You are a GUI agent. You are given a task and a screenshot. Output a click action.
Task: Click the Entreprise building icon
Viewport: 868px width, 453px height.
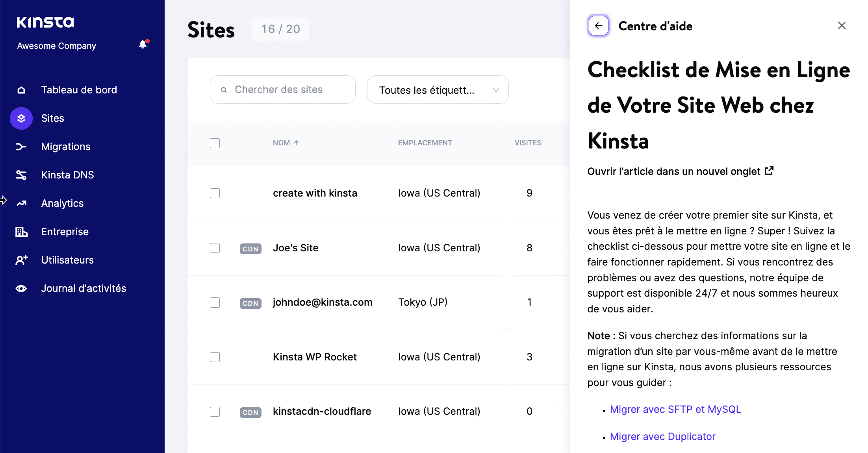pos(21,232)
